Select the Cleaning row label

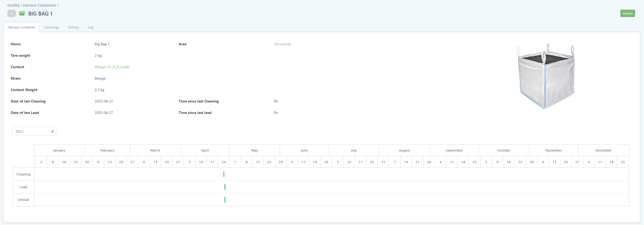pos(23,174)
